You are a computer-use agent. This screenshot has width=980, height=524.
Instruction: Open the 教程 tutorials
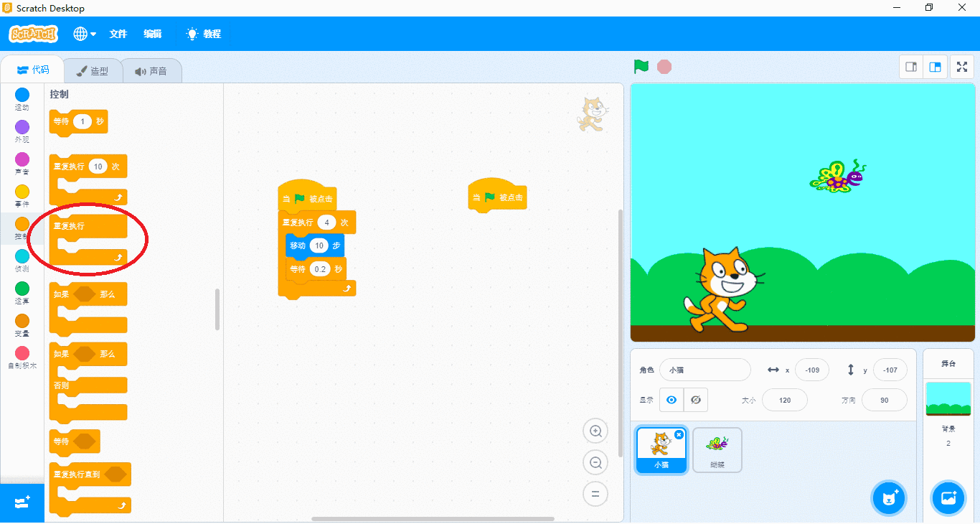(x=204, y=34)
